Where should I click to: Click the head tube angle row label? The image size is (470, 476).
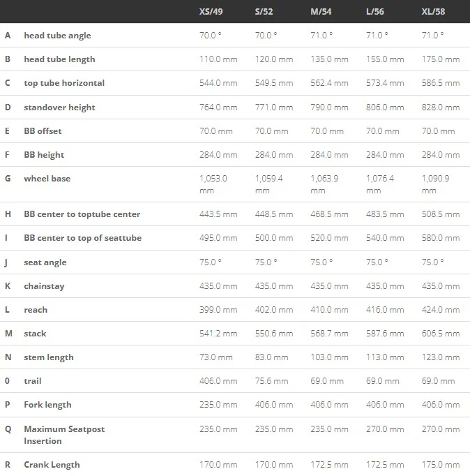click(x=57, y=36)
